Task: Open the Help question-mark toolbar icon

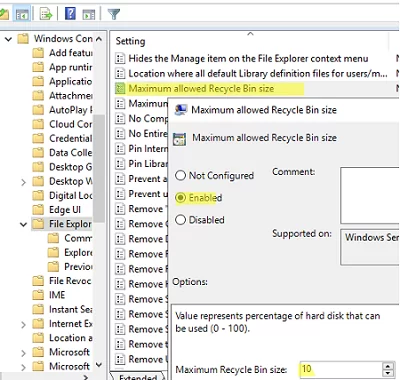Action: tap(70, 14)
